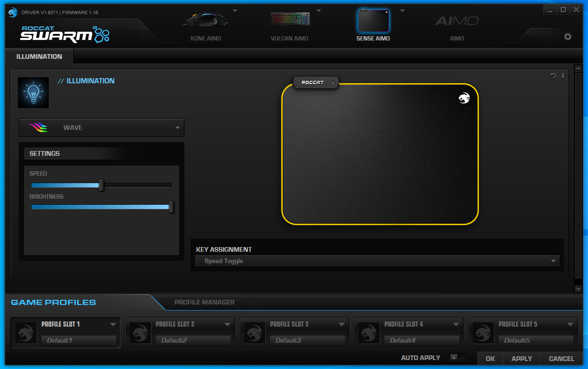Click the ROCCAT controller tab on mousepad
The width and height of the screenshot is (588, 369).
[x=316, y=83]
